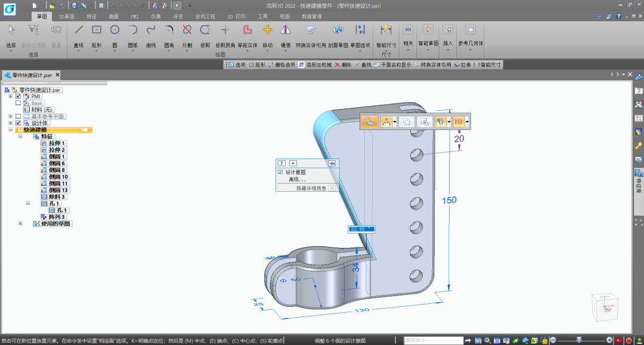Click the 镜像 (Mirror) tool icon
The width and height of the screenshot is (644, 345).
(x=286, y=30)
